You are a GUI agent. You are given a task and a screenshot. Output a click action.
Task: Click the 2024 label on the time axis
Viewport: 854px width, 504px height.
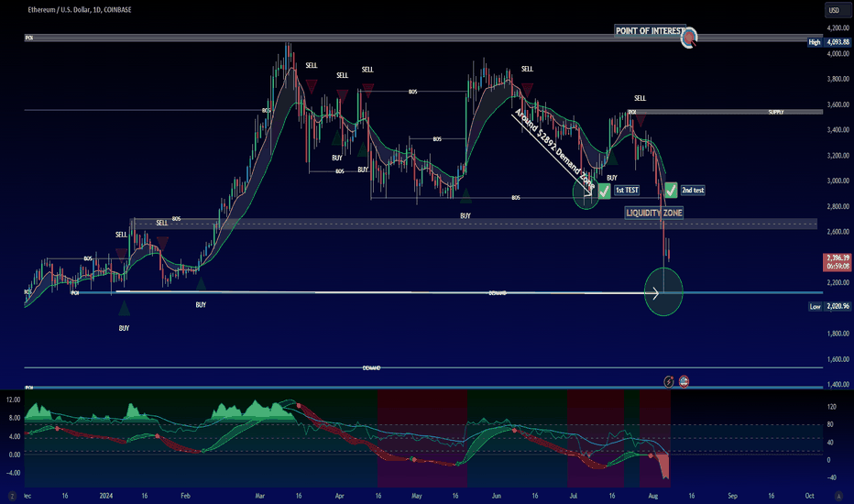click(x=106, y=496)
